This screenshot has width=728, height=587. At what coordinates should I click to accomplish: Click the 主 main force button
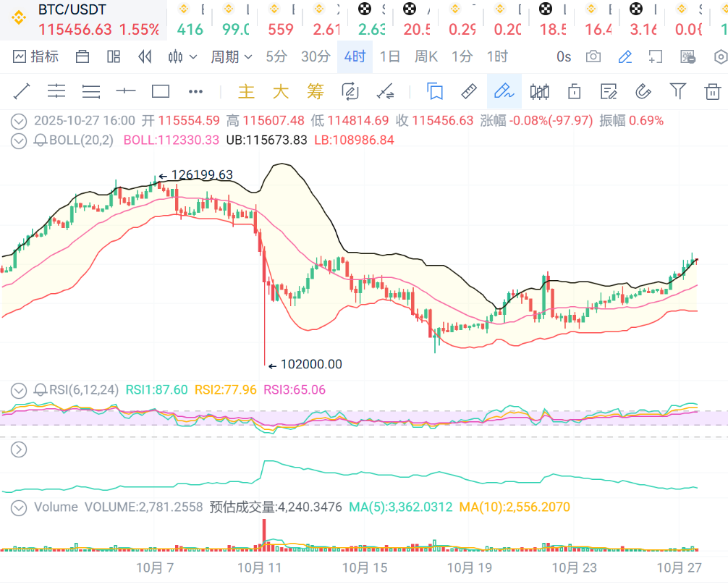coord(246,91)
